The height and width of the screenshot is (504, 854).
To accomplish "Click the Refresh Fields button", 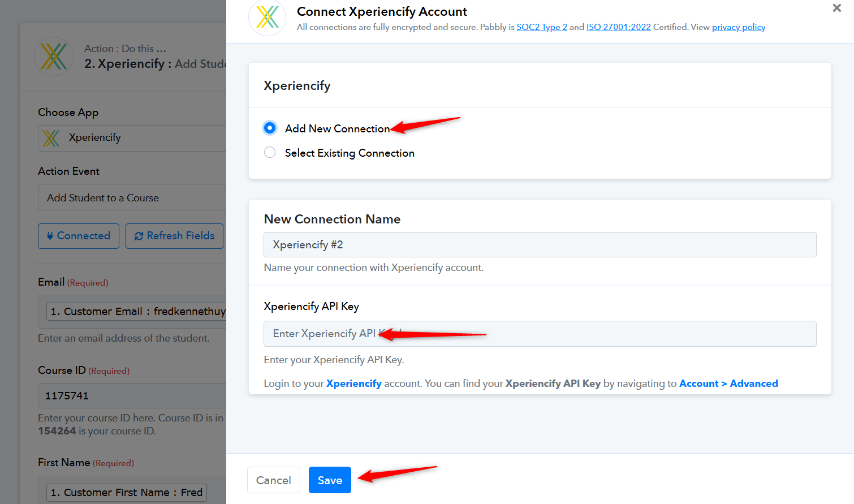I will (174, 236).
